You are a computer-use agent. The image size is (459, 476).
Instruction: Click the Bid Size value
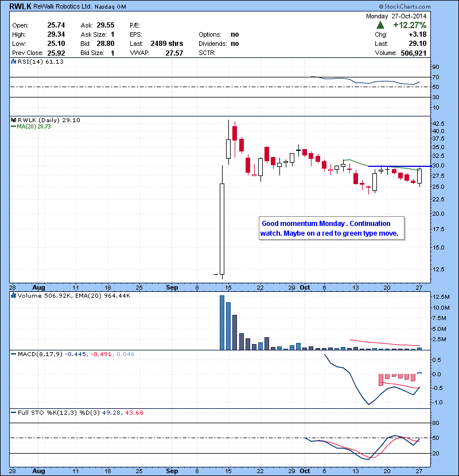[112, 53]
